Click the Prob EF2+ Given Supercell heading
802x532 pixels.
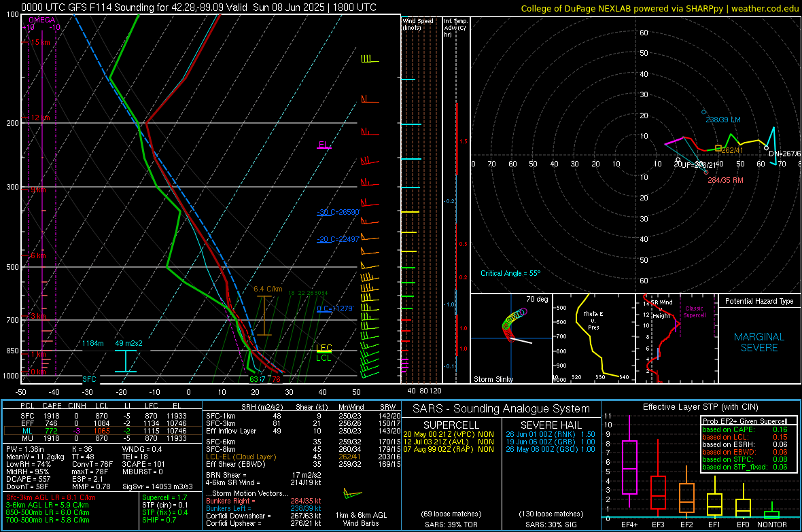[x=745, y=421]
